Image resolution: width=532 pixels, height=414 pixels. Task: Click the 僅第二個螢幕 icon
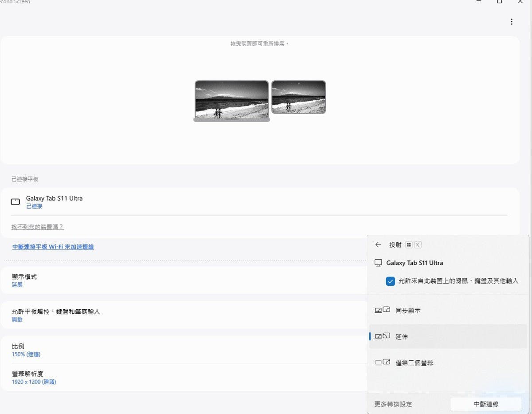coord(382,363)
